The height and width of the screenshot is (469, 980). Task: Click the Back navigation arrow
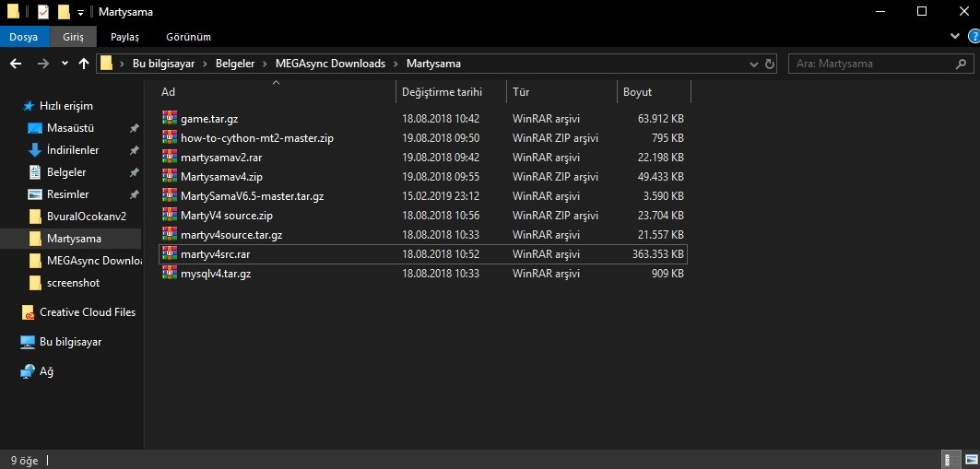(16, 64)
